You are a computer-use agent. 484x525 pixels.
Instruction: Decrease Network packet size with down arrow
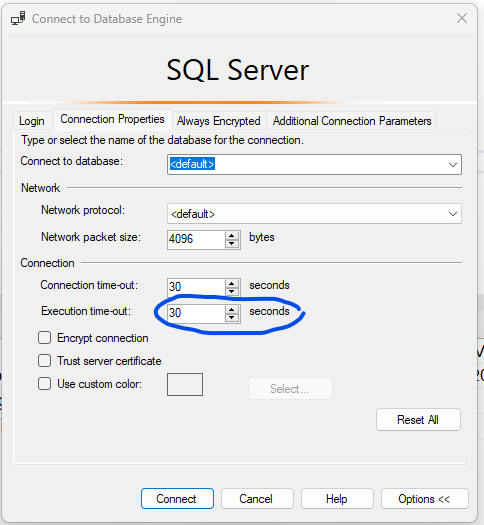point(232,244)
